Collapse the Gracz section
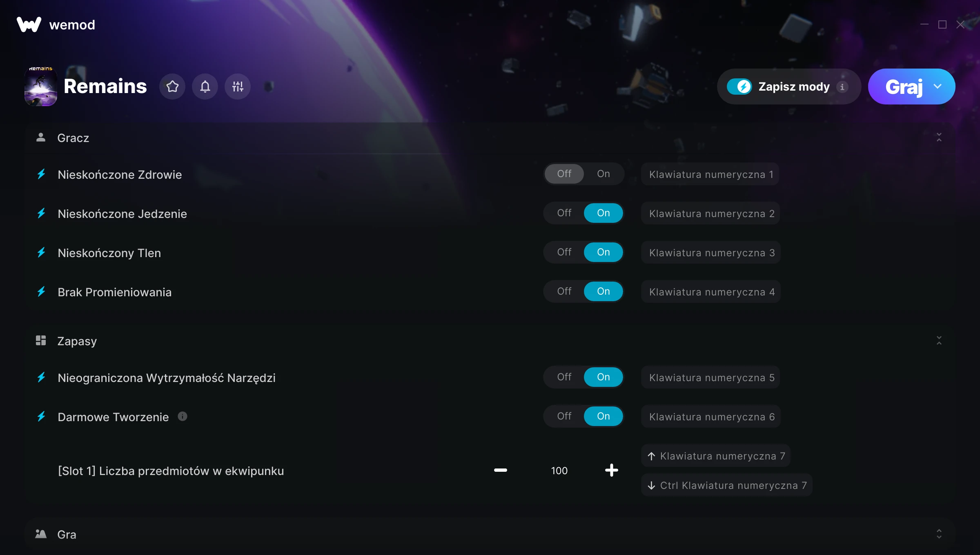980x555 pixels. [x=939, y=138]
